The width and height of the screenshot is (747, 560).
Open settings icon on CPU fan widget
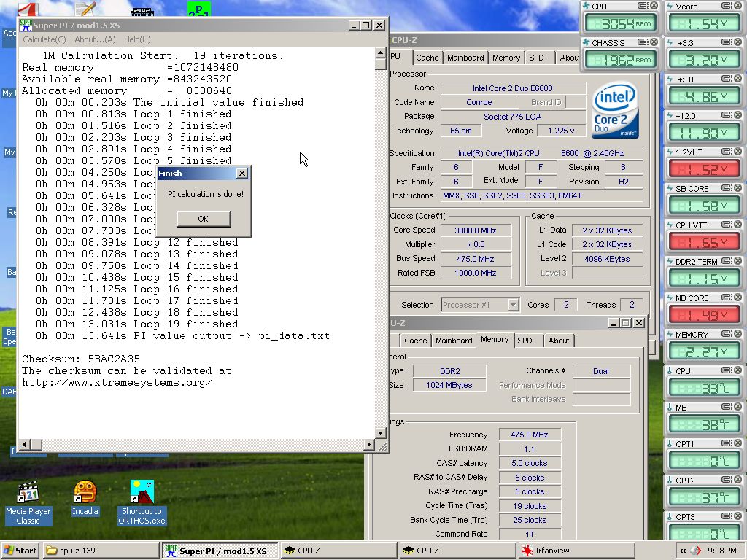[x=643, y=6]
